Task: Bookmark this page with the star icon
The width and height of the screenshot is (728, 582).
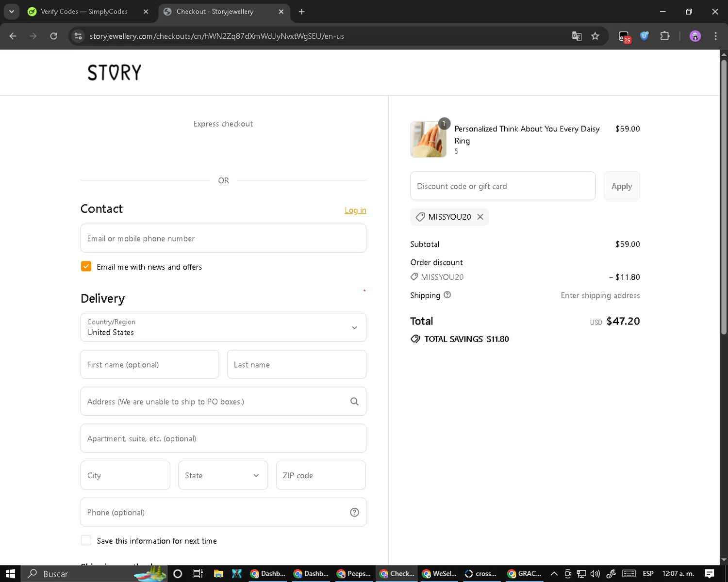Action: (595, 36)
